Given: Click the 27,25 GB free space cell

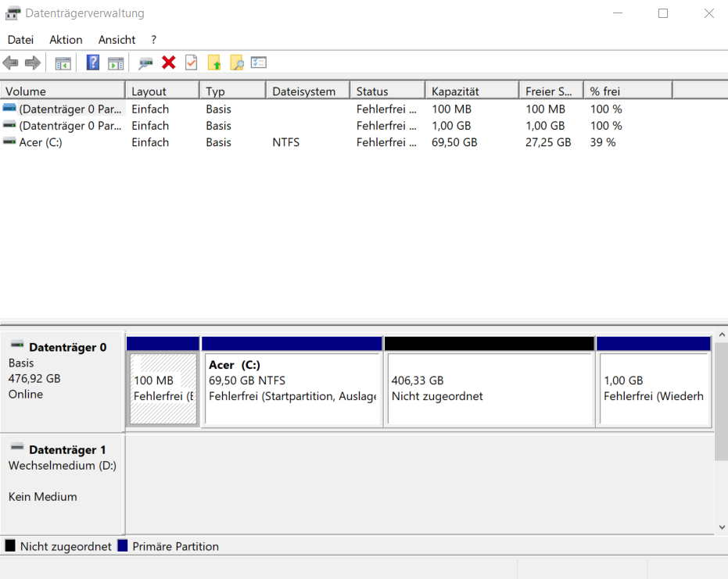Looking at the screenshot, I should click(548, 142).
